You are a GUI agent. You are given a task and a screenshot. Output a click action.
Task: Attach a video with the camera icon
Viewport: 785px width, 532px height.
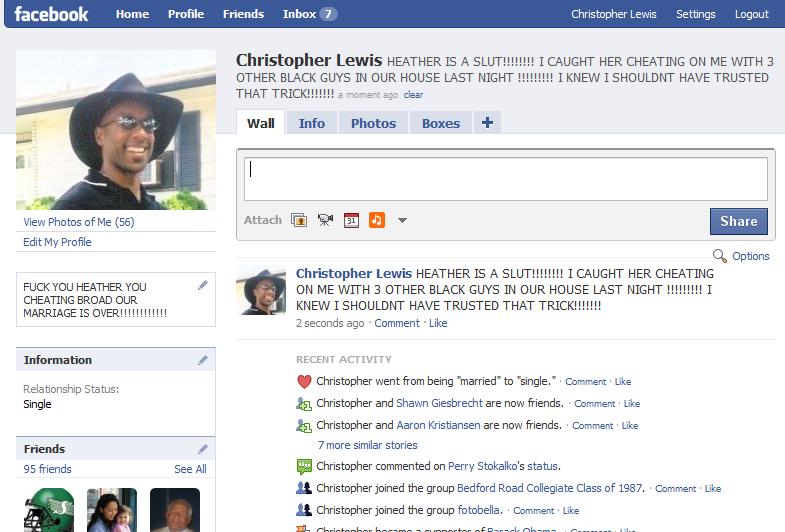(x=325, y=220)
